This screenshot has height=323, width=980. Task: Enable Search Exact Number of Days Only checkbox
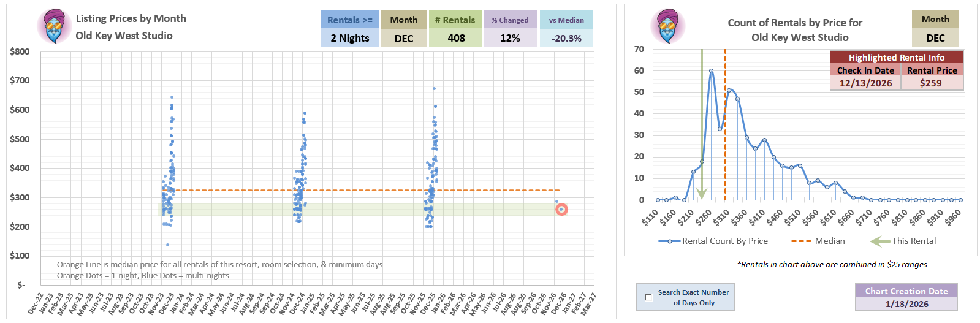[648, 297]
